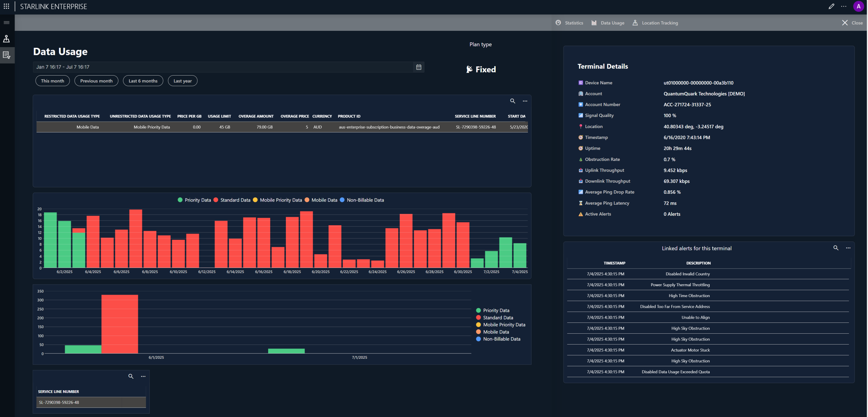The height and width of the screenshot is (417, 868).
Task: Select the Last year range
Action: point(183,81)
